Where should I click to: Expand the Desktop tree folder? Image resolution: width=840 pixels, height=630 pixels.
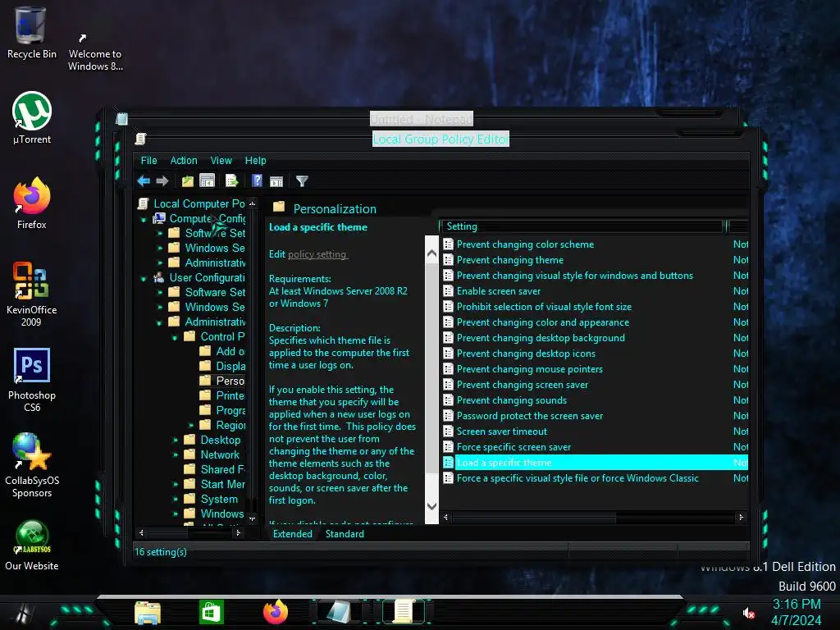176,440
